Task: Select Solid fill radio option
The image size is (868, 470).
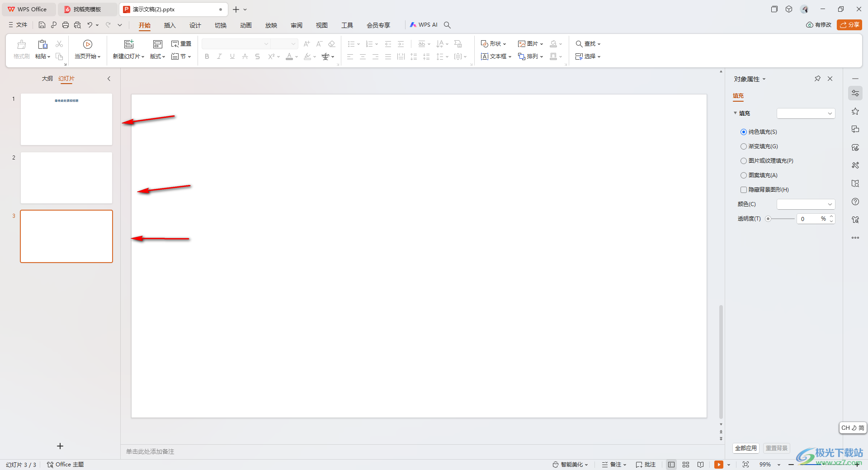Action: (x=744, y=132)
